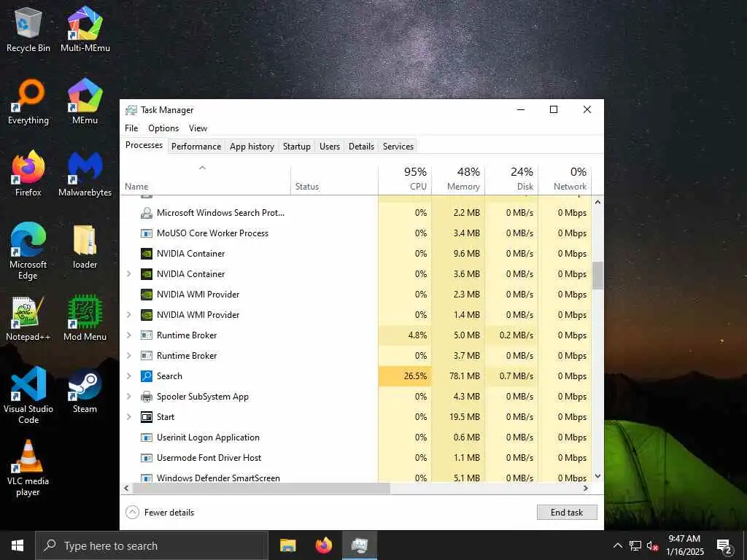This screenshot has width=747, height=560.
Task: Select the Steam desktop shortcut
Action: click(x=85, y=391)
